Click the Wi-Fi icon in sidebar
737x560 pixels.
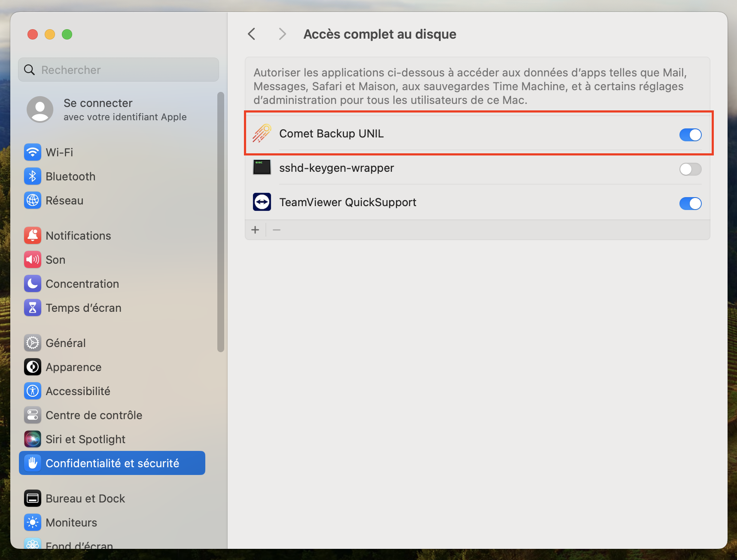33,152
